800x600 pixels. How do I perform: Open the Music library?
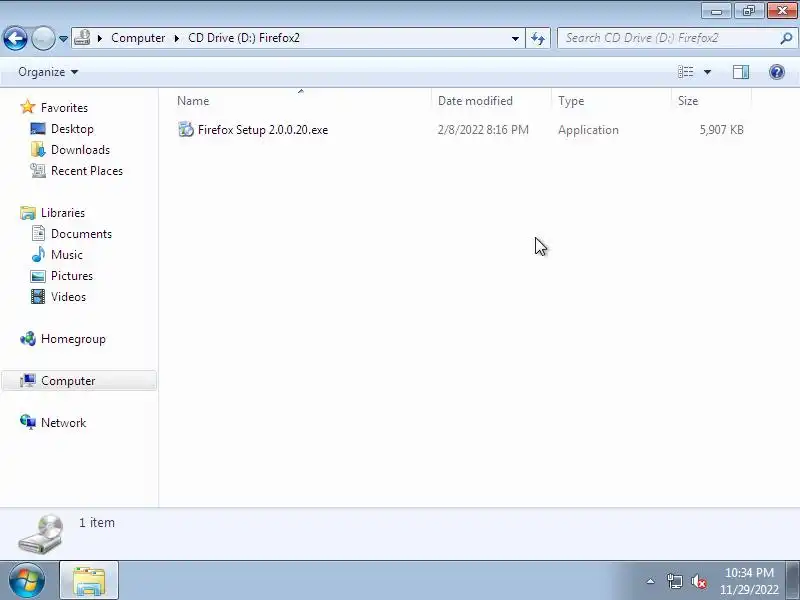point(66,254)
